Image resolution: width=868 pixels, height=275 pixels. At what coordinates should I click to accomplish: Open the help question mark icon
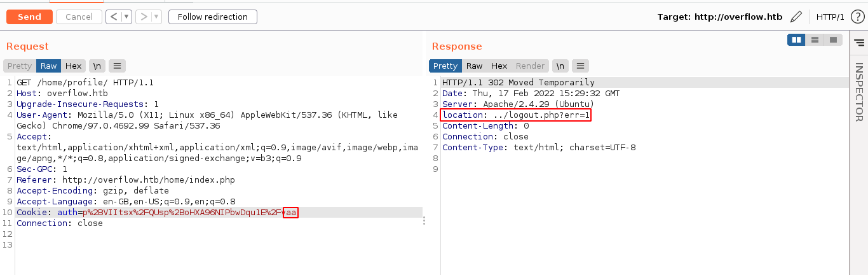(857, 17)
